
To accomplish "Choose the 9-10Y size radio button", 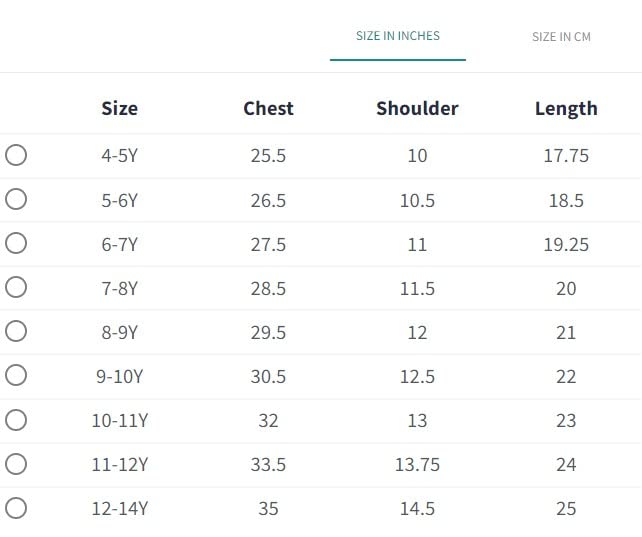I will point(16,375).
